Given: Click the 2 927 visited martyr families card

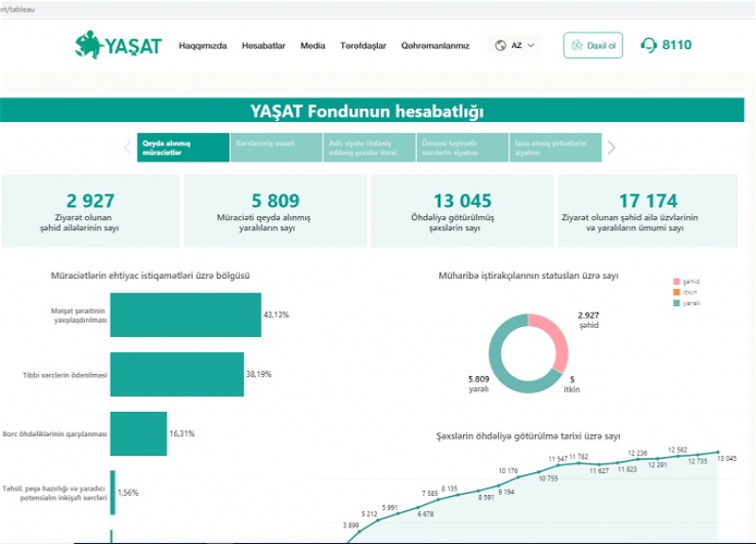Looking at the screenshot, I should coord(90,211).
